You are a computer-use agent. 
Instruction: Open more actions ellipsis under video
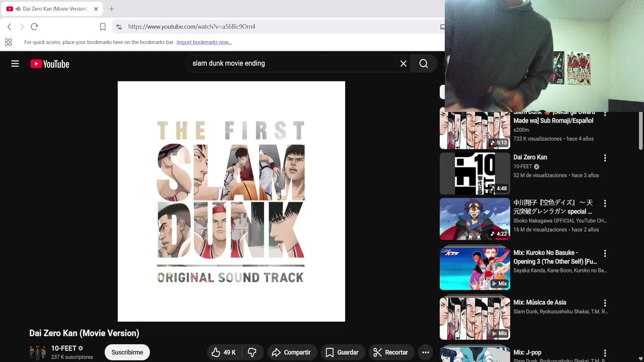(x=426, y=352)
